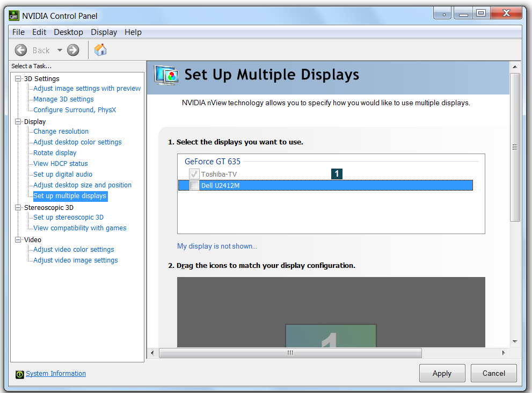The height and width of the screenshot is (393, 532).
Task: Click the Forward arrow button
Action: coord(73,50)
